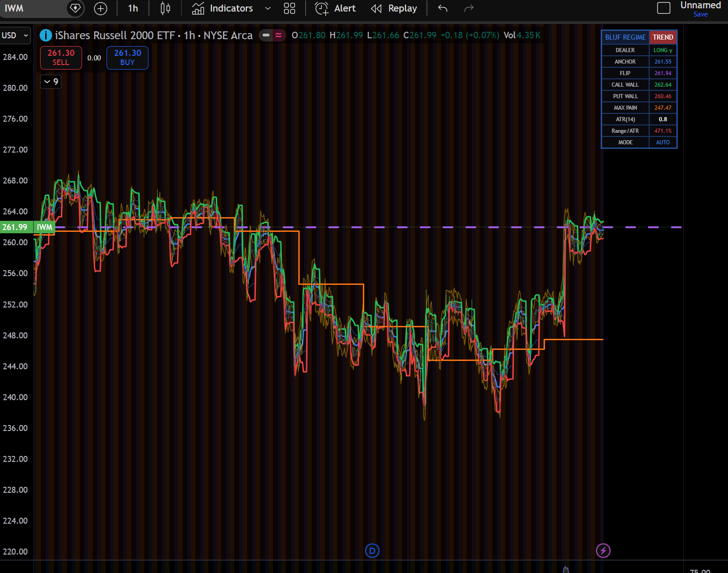Click the Vol 4.35K readout
The width and height of the screenshot is (728, 573).
pyautogui.click(x=522, y=35)
